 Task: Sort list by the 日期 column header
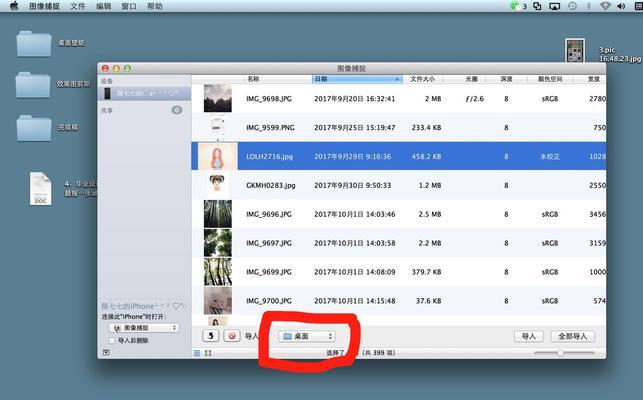(x=357, y=79)
